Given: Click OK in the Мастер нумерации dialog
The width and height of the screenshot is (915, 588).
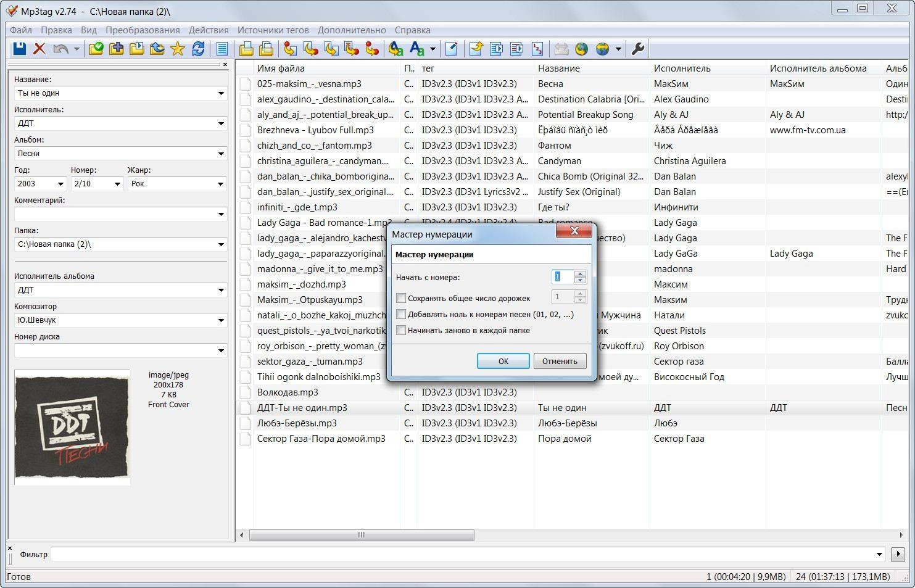Looking at the screenshot, I should [503, 361].
